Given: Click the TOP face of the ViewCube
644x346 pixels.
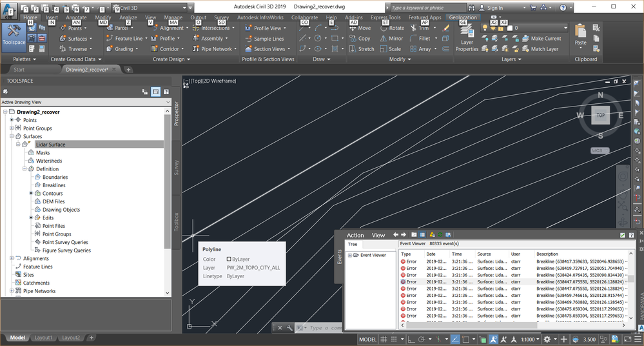Looking at the screenshot, I should [600, 115].
